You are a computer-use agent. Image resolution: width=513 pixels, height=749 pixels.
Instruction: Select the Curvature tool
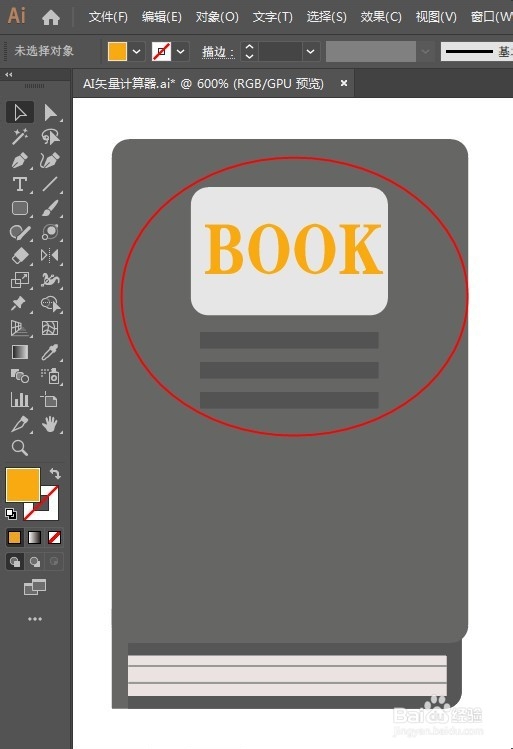pyautogui.click(x=50, y=160)
